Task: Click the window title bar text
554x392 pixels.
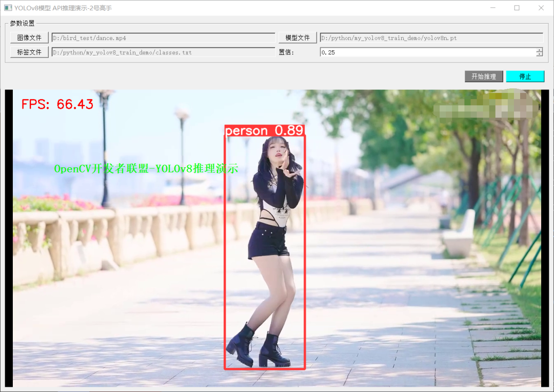Action: coord(63,8)
